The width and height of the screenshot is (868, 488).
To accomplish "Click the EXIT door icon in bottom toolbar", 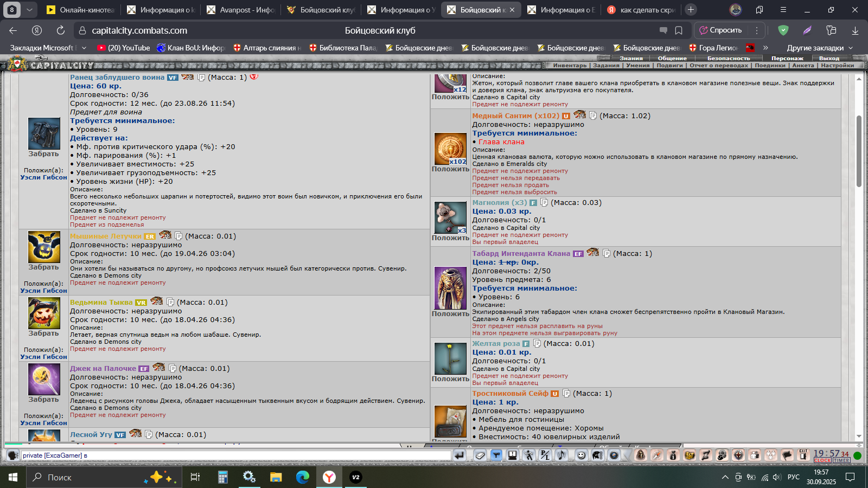I will tap(803, 455).
